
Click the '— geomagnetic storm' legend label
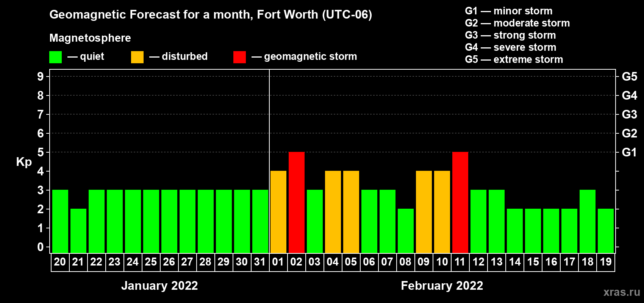304,57
